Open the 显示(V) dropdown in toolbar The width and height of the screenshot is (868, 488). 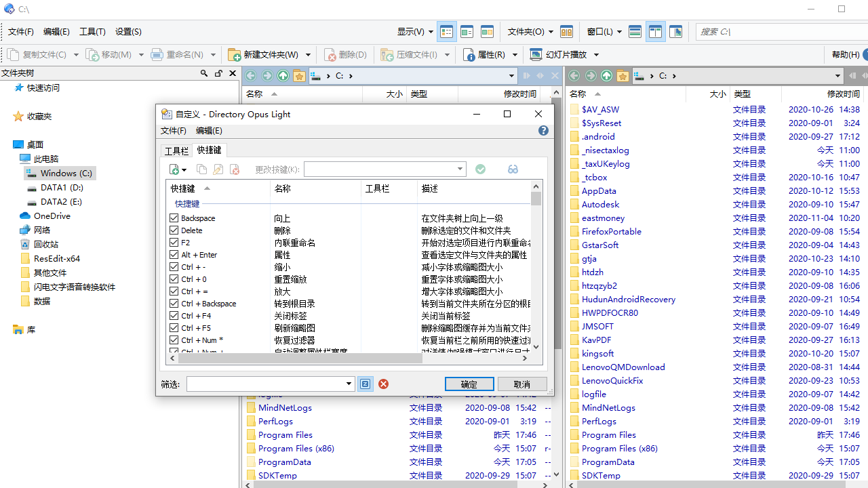tap(430, 32)
